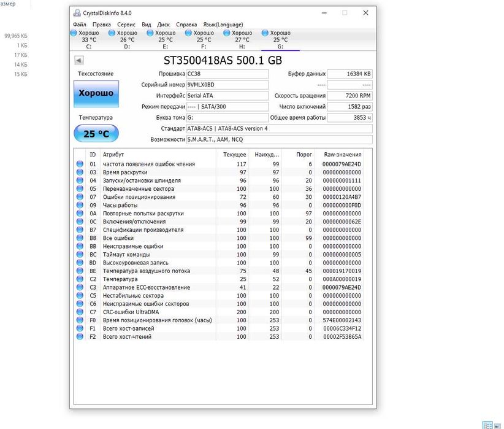Select disk C: status orb
Image resolution: width=504 pixels, height=429 pixels.
[x=74, y=33]
